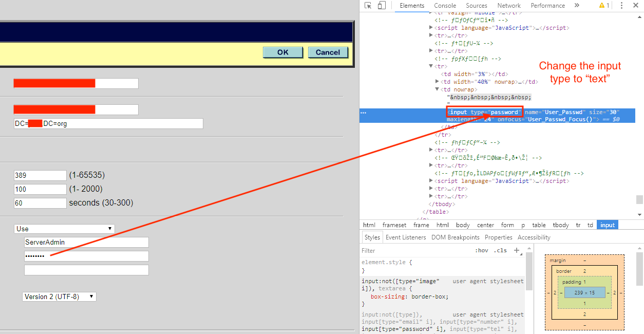
Task: Click center in the breadcrumb bar
Action: pyautogui.click(x=485, y=225)
